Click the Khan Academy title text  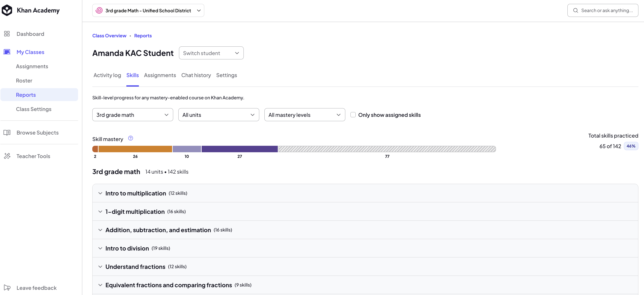click(x=38, y=10)
